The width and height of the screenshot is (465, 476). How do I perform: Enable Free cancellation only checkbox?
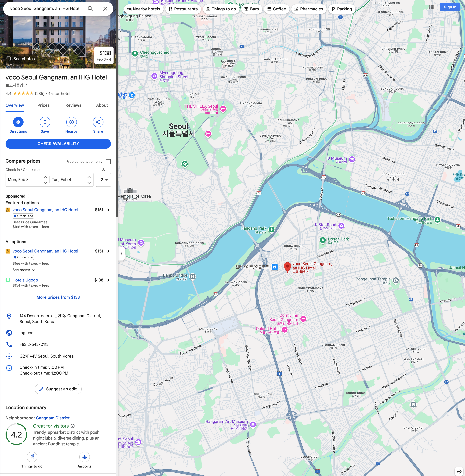click(108, 161)
